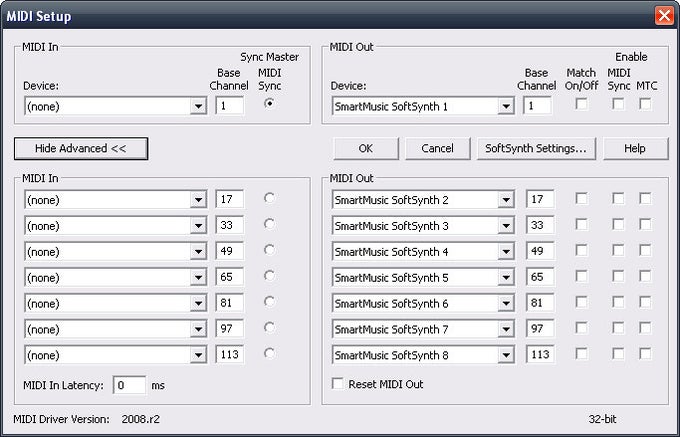
Task: Open MIDI In dropdown for channel 81
Action: (115, 303)
